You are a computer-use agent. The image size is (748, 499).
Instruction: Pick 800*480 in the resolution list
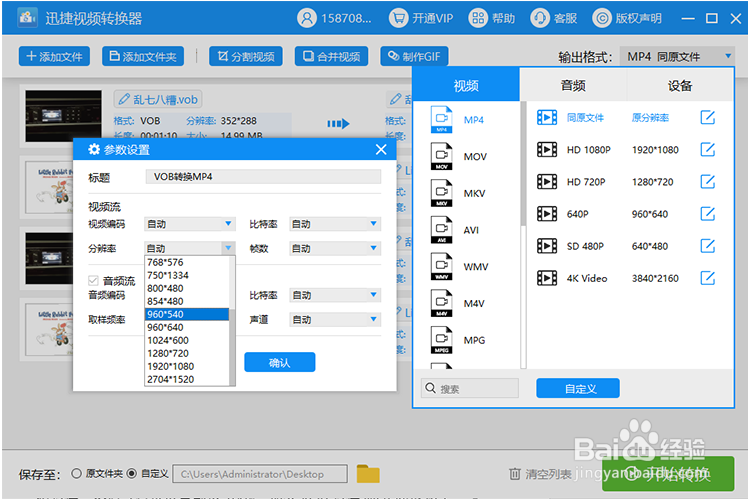coord(187,288)
